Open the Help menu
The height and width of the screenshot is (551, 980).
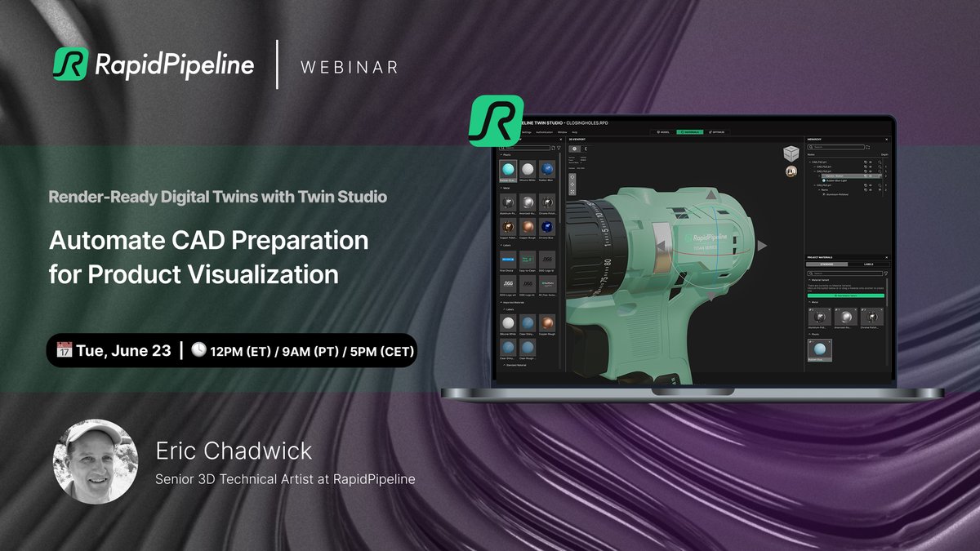click(574, 132)
